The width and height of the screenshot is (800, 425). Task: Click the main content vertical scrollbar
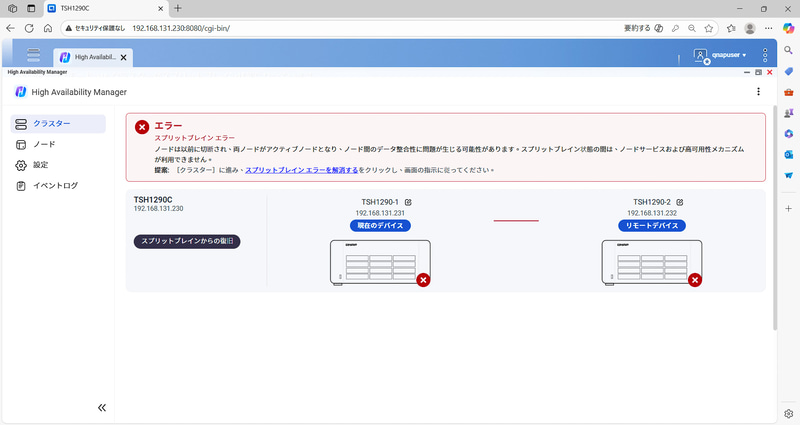(x=775, y=218)
